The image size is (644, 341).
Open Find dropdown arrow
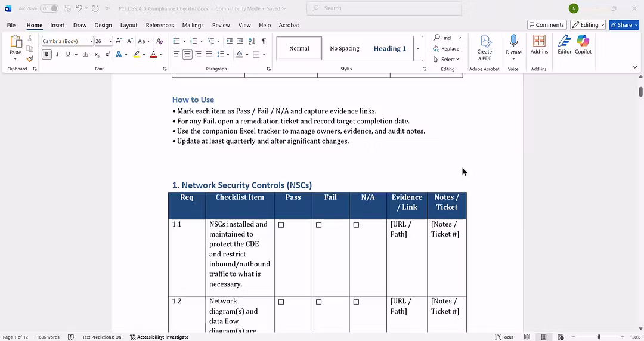pyautogui.click(x=460, y=38)
